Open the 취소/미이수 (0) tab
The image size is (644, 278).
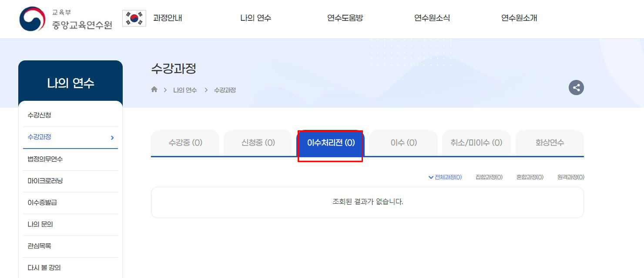476,143
